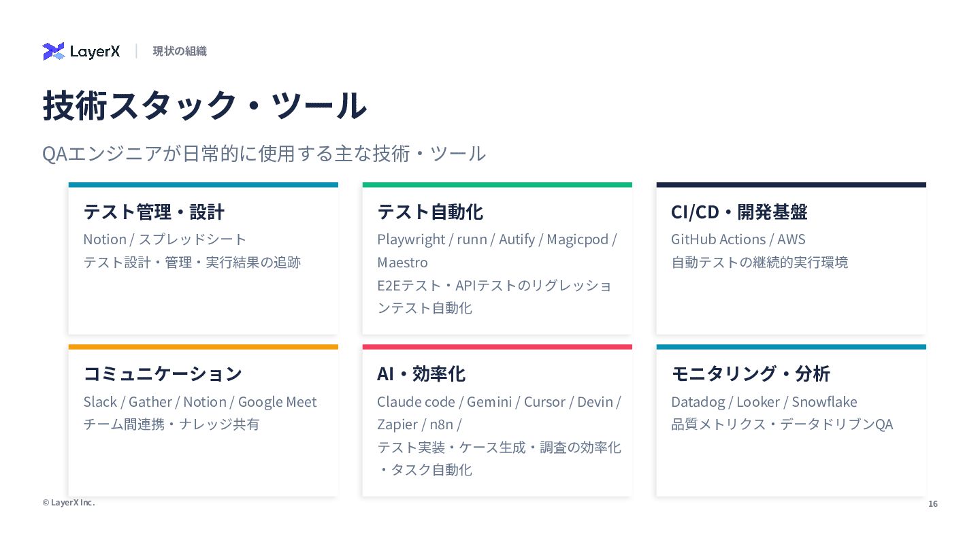Click the red bar above AI・効率化

pos(497,347)
